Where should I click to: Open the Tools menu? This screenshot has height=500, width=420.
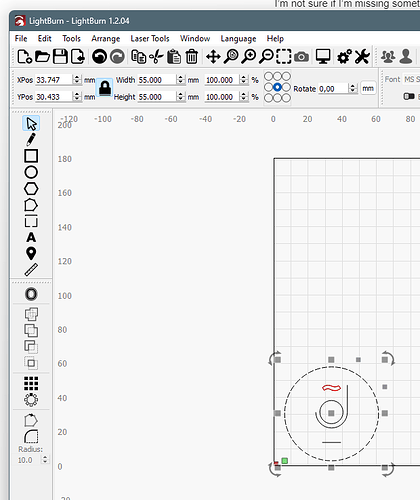pos(71,39)
